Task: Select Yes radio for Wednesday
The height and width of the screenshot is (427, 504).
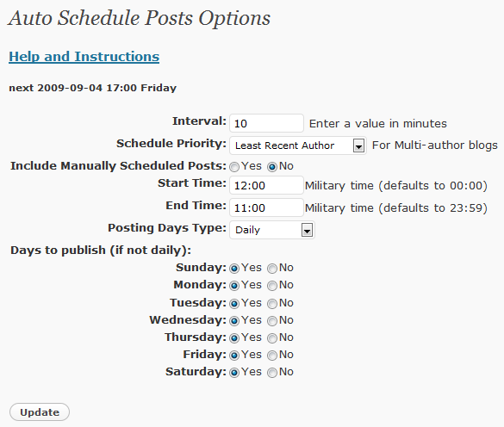Action: pos(234,320)
